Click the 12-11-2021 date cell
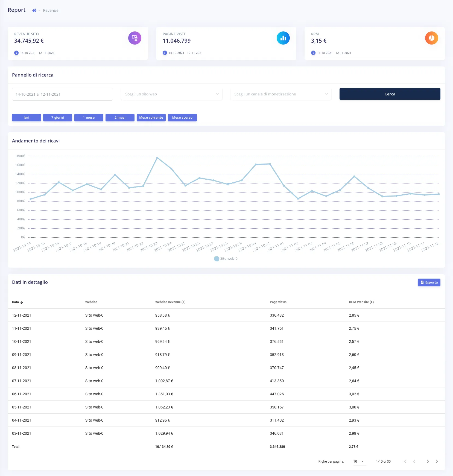 pos(22,315)
